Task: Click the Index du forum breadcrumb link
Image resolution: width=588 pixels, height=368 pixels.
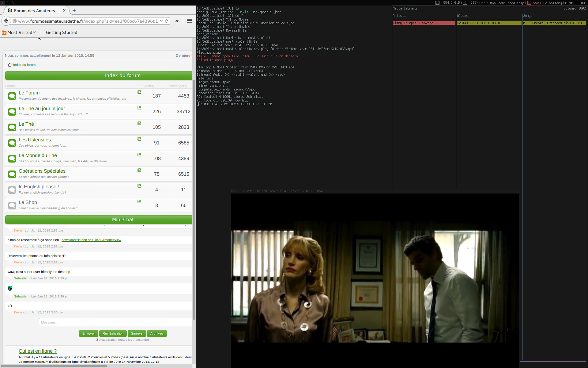Action: tap(24, 65)
